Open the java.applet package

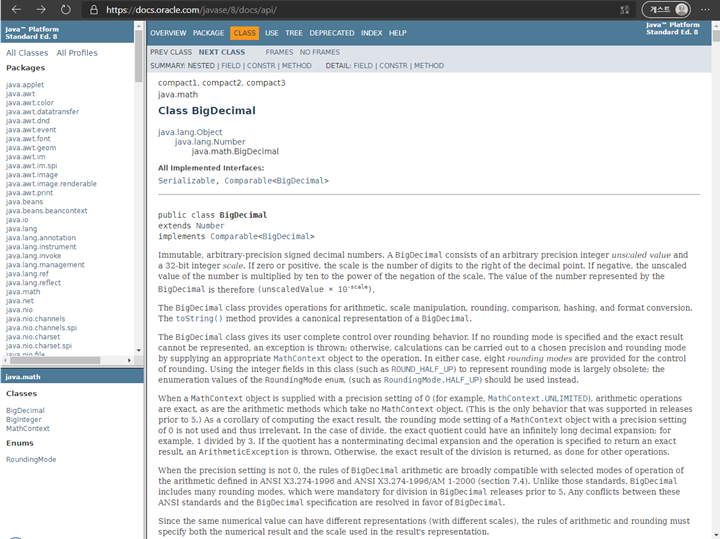pyautogui.click(x=25, y=84)
